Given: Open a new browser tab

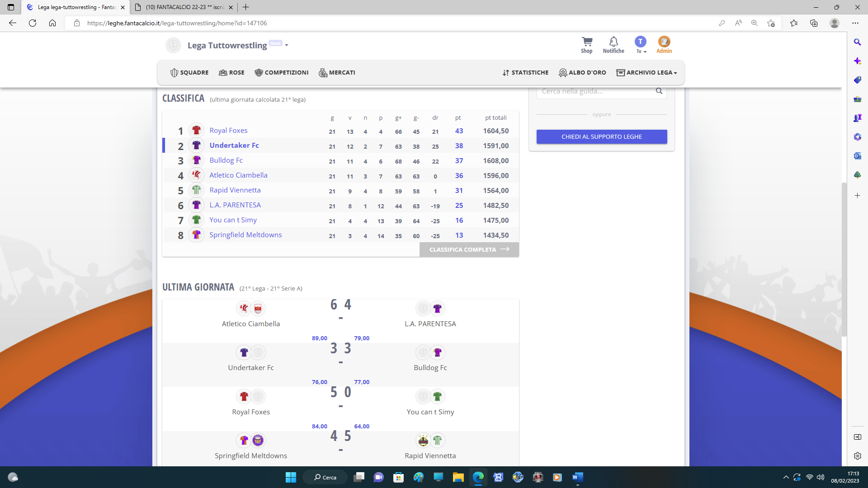Looking at the screenshot, I should 246,7.
